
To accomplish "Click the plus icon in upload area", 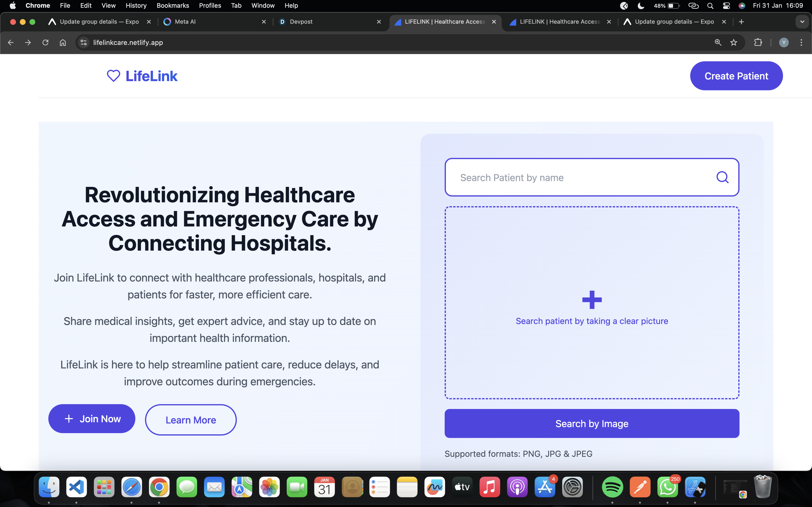I will tap(592, 299).
